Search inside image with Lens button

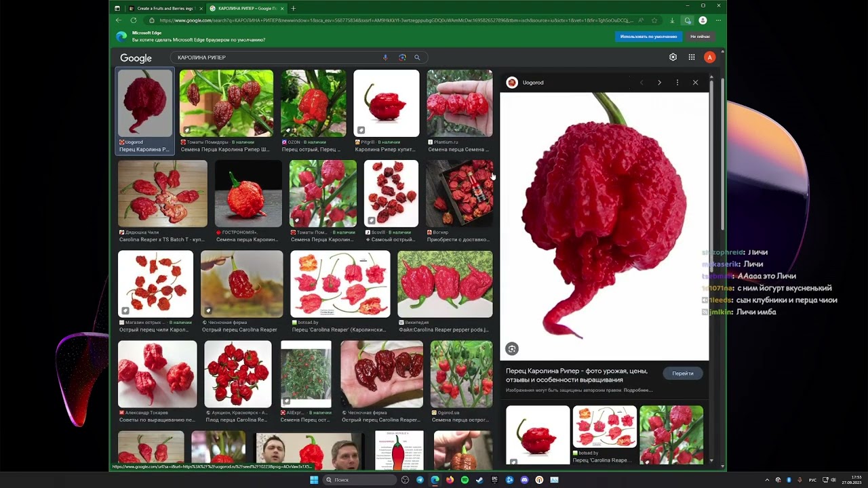tap(512, 348)
